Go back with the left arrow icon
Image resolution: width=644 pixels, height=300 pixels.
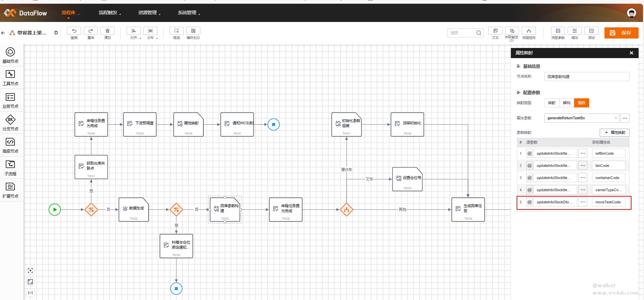click(3, 33)
